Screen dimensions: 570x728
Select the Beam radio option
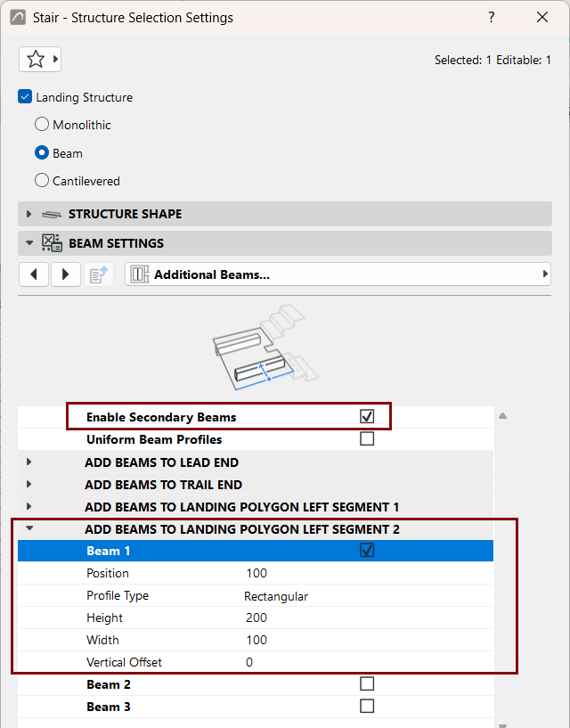(x=42, y=152)
